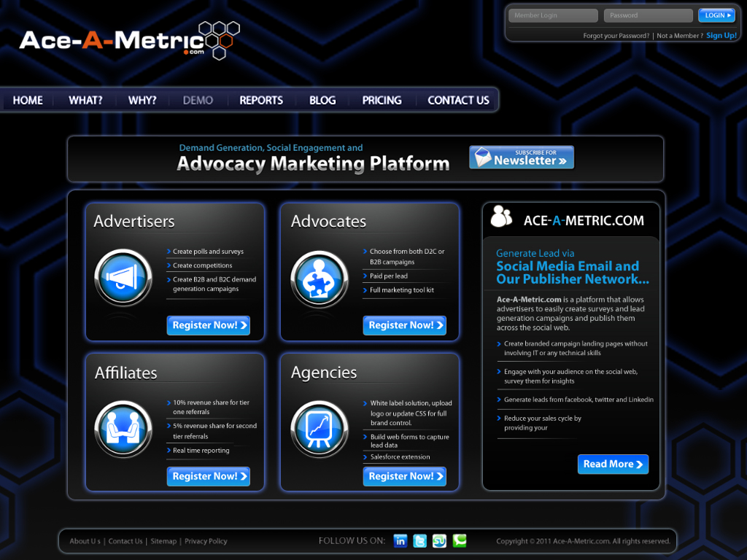Click 'Create competitions' list item
This screenshot has width=747, height=560.
click(203, 265)
